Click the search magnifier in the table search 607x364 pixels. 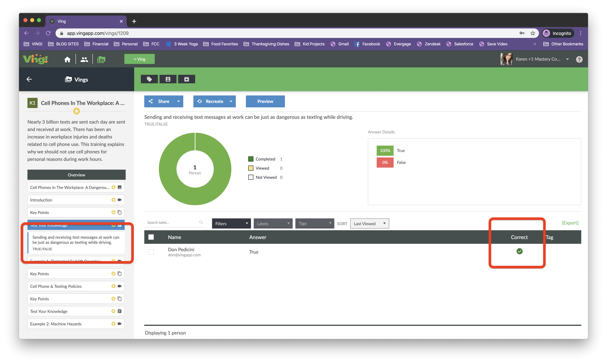tap(201, 222)
